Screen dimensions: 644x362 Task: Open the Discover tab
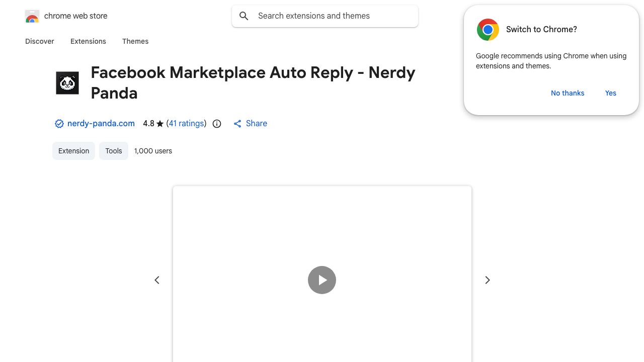(40, 41)
